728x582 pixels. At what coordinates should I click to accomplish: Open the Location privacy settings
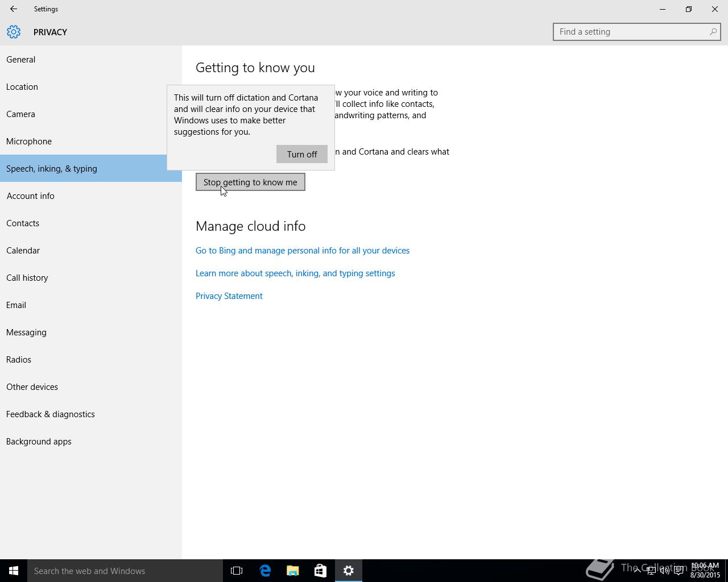(91, 86)
